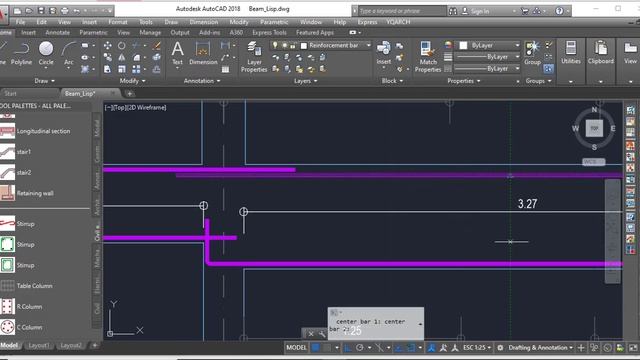The height and width of the screenshot is (360, 640).
Task: Click the Dimension tool
Action: tap(203, 53)
